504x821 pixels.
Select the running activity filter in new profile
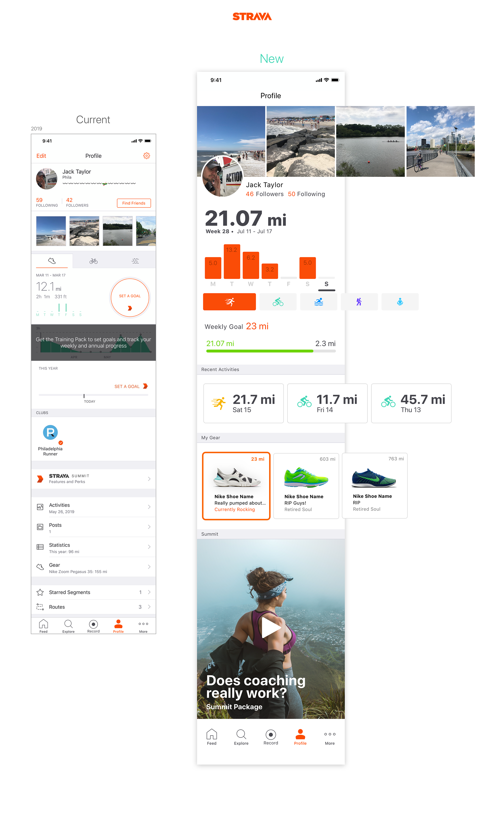click(229, 302)
